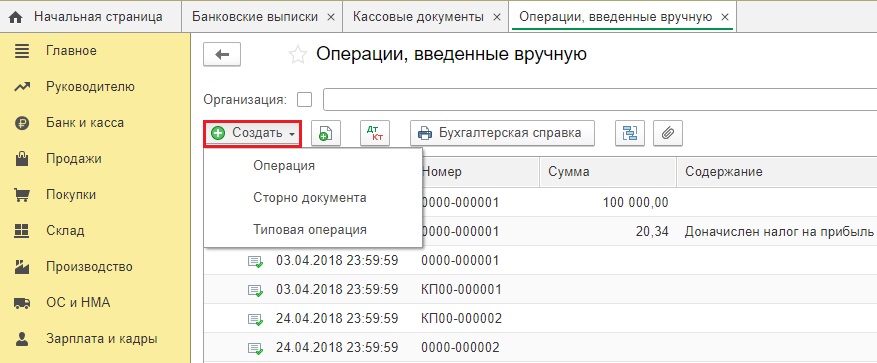Image resolution: width=877 pixels, height=363 pixels.
Task: Click document icon of row КП00-000001
Action: pyautogui.click(x=256, y=290)
